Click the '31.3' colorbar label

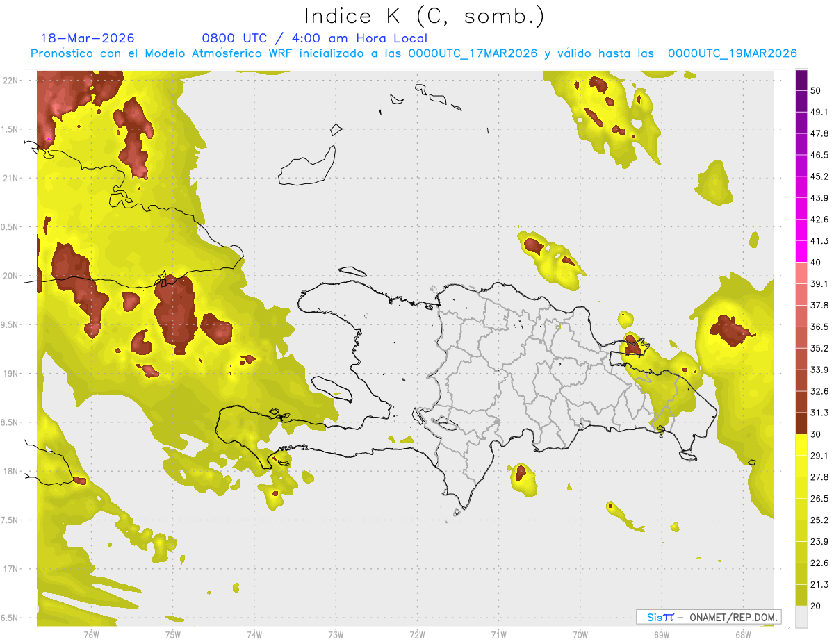[x=819, y=413]
